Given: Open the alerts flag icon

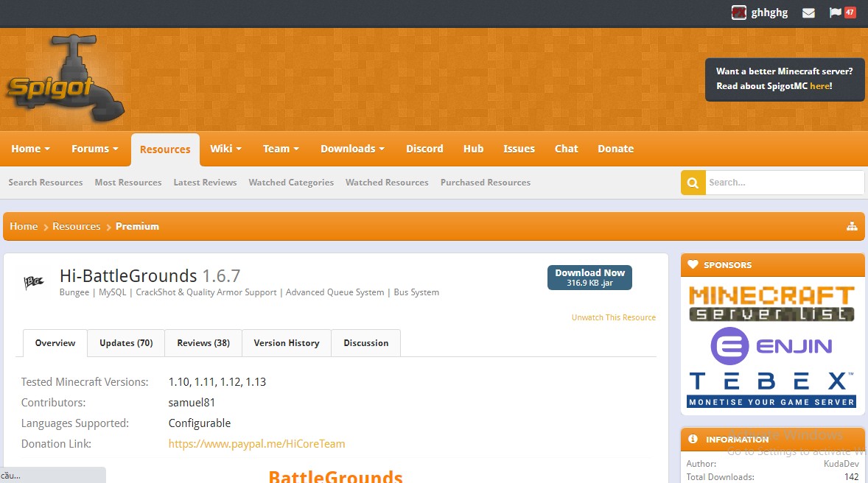Looking at the screenshot, I should pos(835,13).
